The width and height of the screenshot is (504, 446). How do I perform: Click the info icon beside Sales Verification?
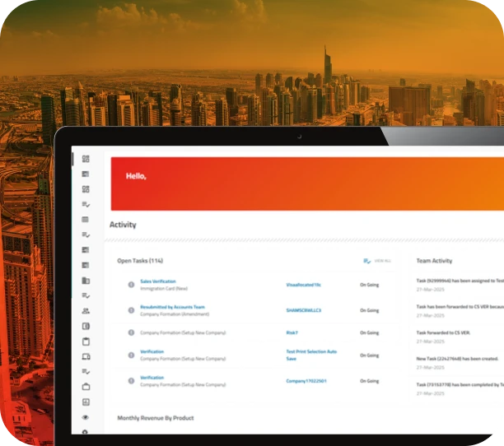coord(131,285)
